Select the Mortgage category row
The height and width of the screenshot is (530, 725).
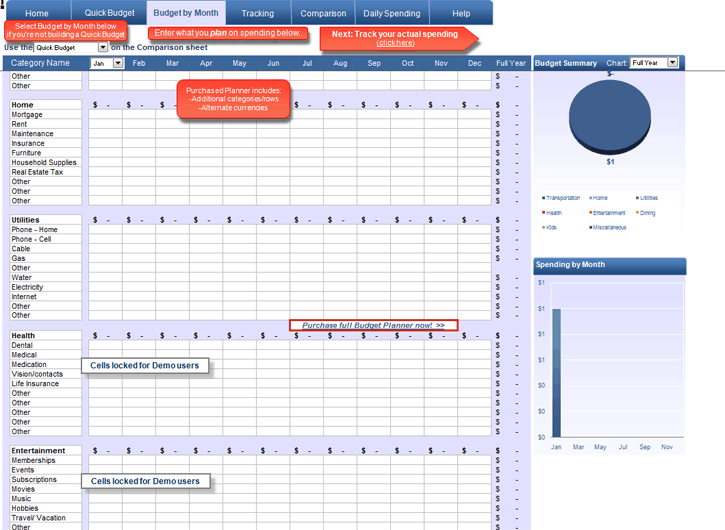45,115
